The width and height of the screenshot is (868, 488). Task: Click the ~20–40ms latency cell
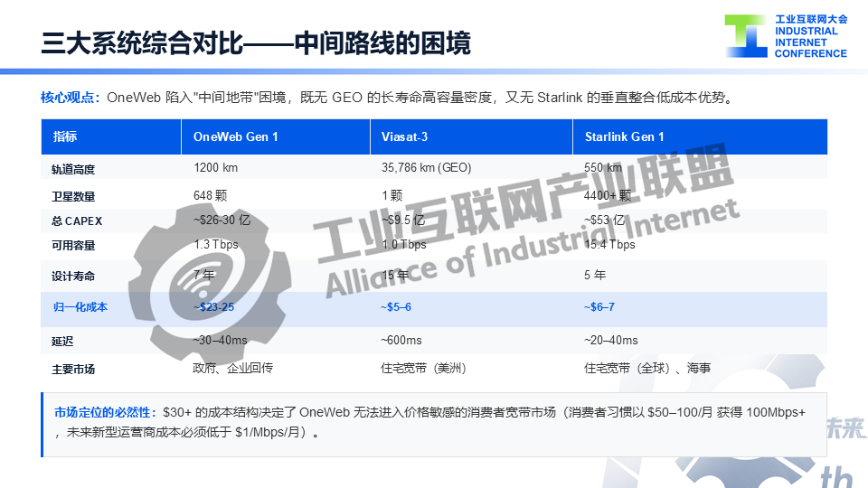pos(610,341)
